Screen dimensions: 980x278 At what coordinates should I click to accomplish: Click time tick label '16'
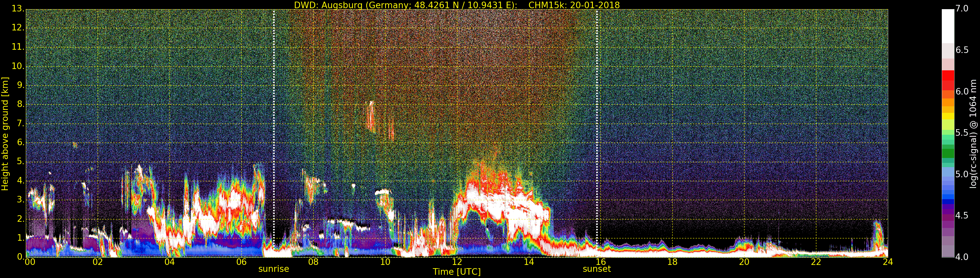click(601, 262)
